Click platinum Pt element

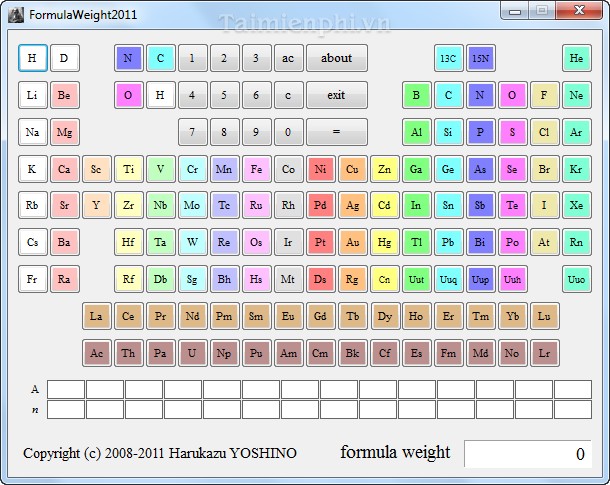pyautogui.click(x=321, y=242)
